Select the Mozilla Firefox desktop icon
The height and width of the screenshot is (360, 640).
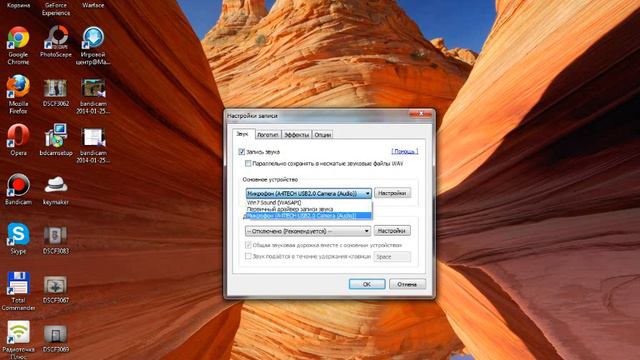[18, 94]
